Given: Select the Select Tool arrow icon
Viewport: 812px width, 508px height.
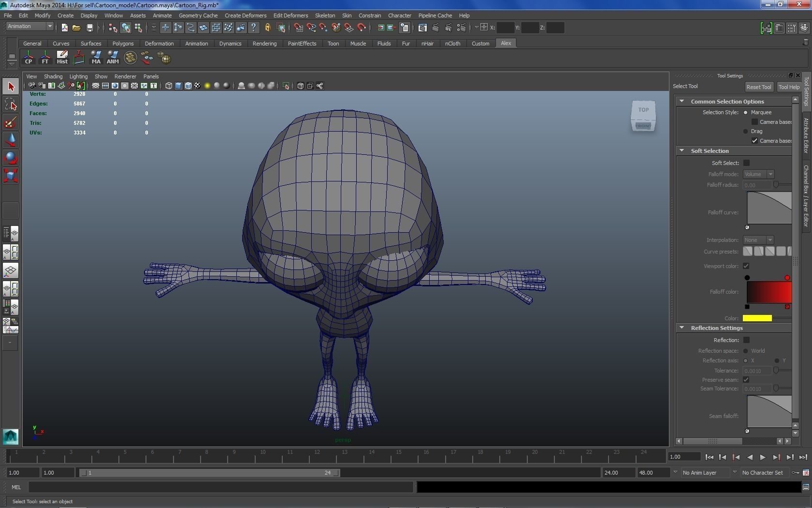Looking at the screenshot, I should coord(11,87).
